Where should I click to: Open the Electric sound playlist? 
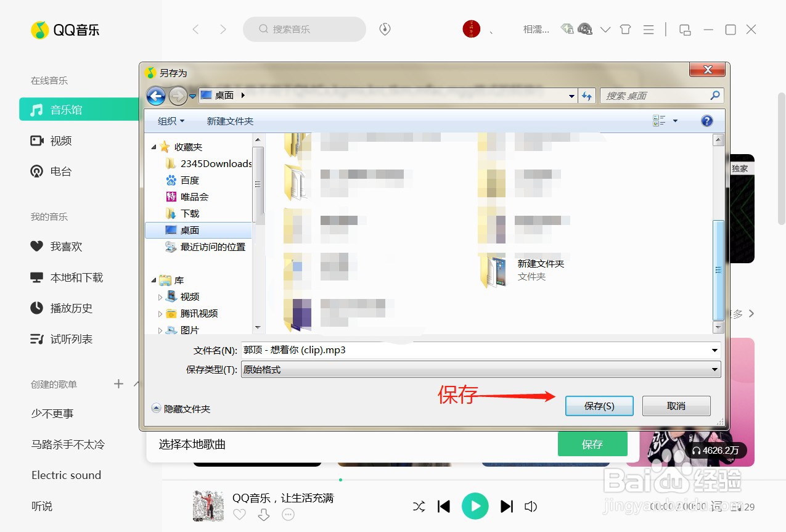coord(66,475)
